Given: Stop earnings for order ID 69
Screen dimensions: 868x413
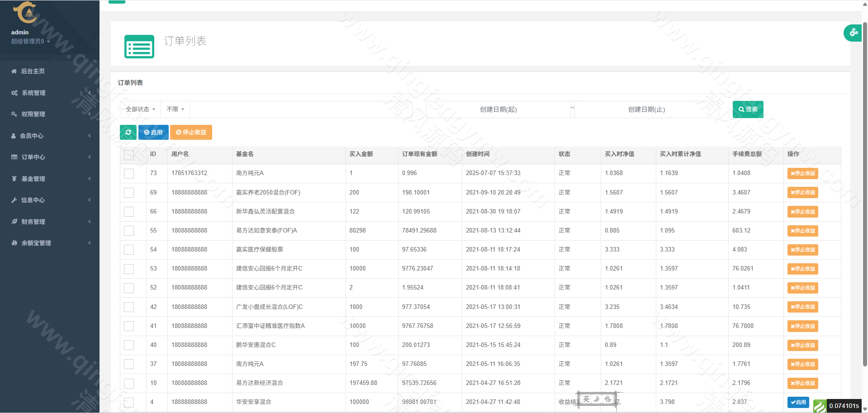Looking at the screenshot, I should pos(802,193).
